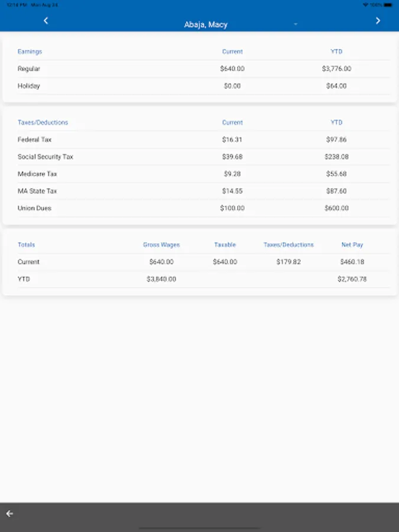Select the Holiday earnings row
The image size is (399, 532).
coord(29,86)
